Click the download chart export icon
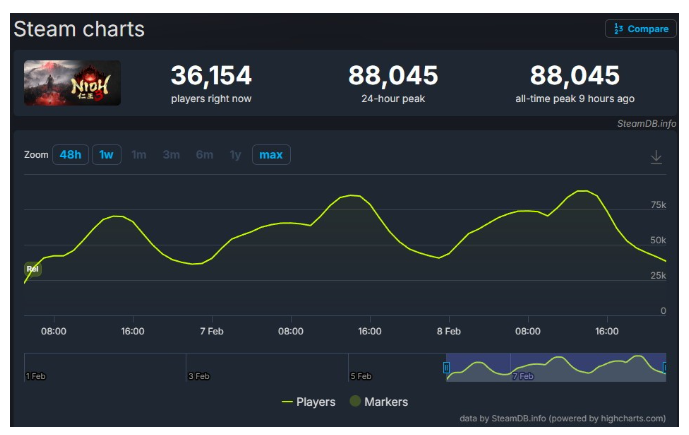This screenshot has height=435, width=689. (656, 157)
